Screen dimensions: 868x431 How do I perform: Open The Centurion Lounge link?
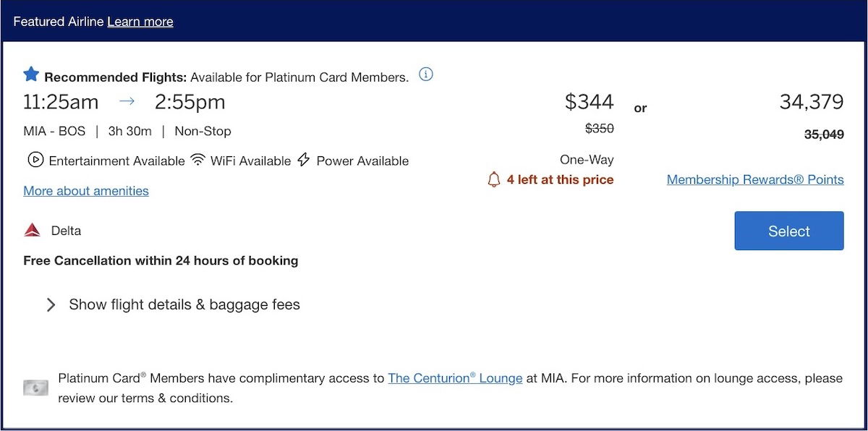coord(455,378)
